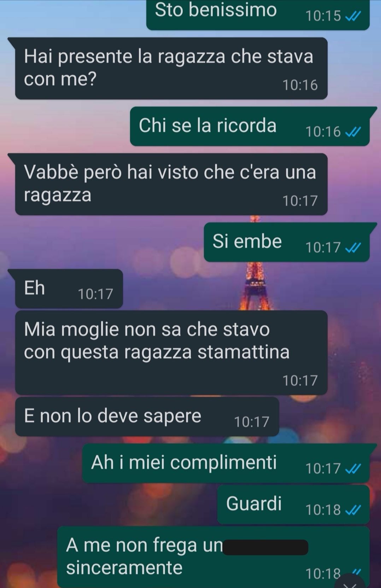Click read receipt ticks on 'Ah i miei complimenti'

tap(352, 469)
